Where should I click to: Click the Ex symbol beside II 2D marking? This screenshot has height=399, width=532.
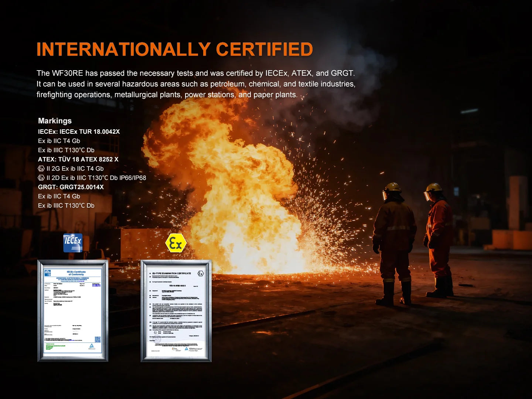(41, 178)
